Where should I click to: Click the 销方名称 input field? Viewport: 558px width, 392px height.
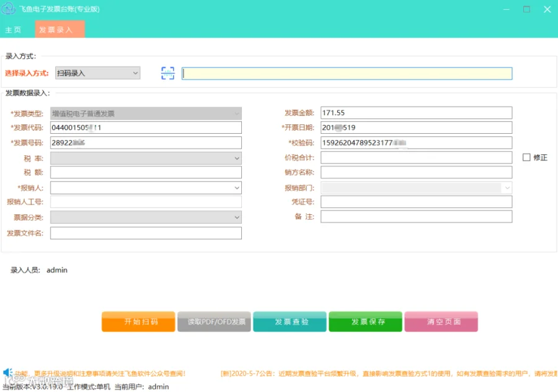[x=417, y=172]
